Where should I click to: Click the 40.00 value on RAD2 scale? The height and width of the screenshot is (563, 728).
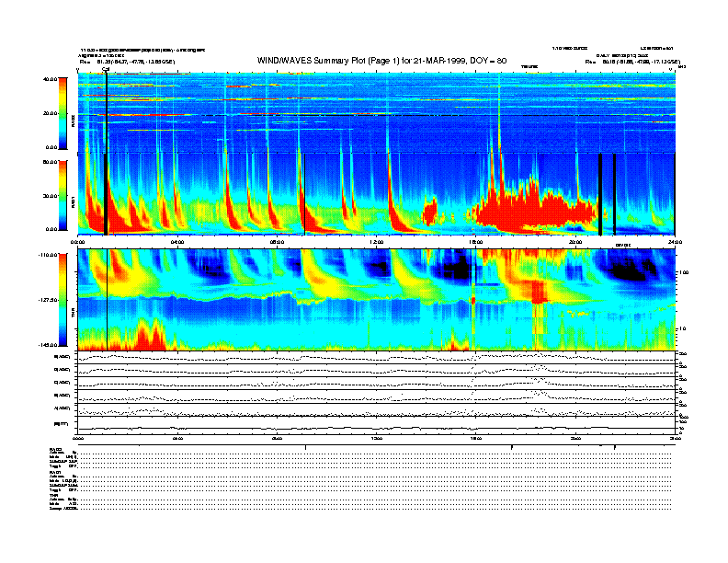[x=50, y=79]
